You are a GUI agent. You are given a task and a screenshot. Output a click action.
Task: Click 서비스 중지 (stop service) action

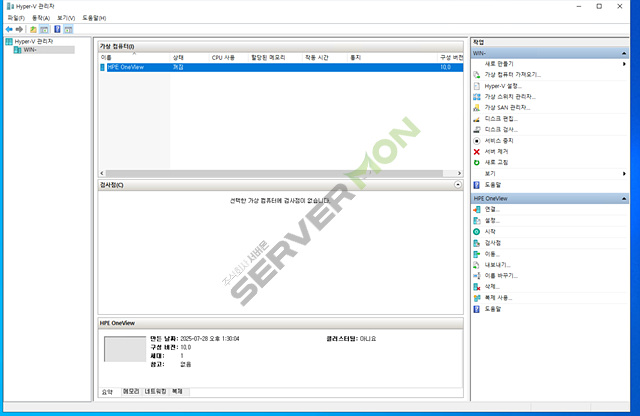pos(499,141)
